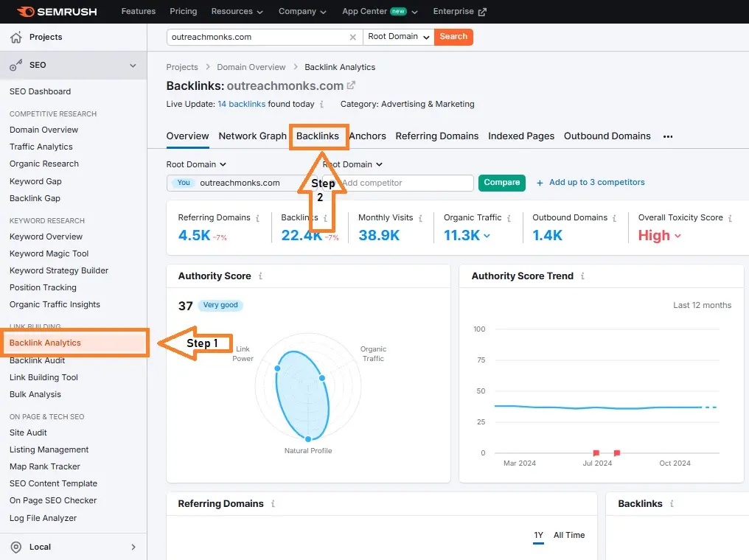This screenshot has width=749, height=560.
Task: Switch to Network Graph tab
Action: [x=252, y=136]
